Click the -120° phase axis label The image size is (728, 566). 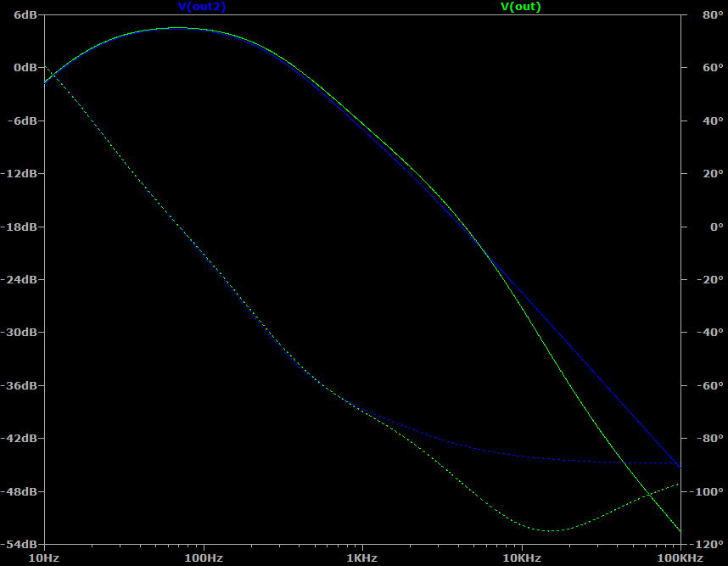coord(706,544)
